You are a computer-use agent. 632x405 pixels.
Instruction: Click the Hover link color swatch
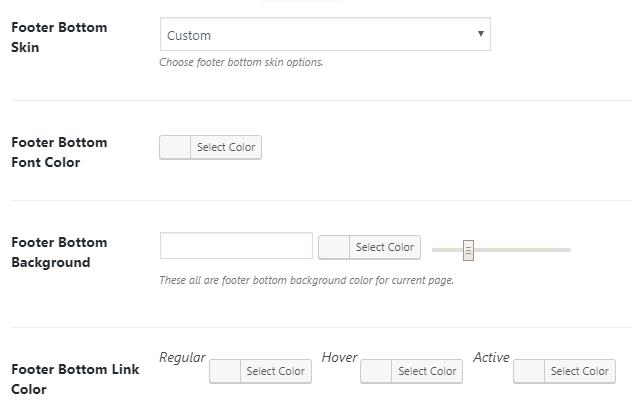[x=376, y=372]
